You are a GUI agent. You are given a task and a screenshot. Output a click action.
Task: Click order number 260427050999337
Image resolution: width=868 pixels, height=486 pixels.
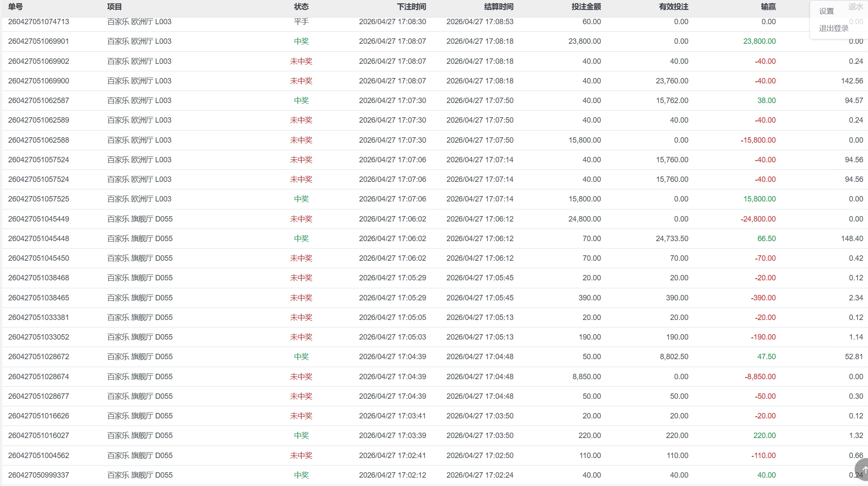[x=38, y=475]
